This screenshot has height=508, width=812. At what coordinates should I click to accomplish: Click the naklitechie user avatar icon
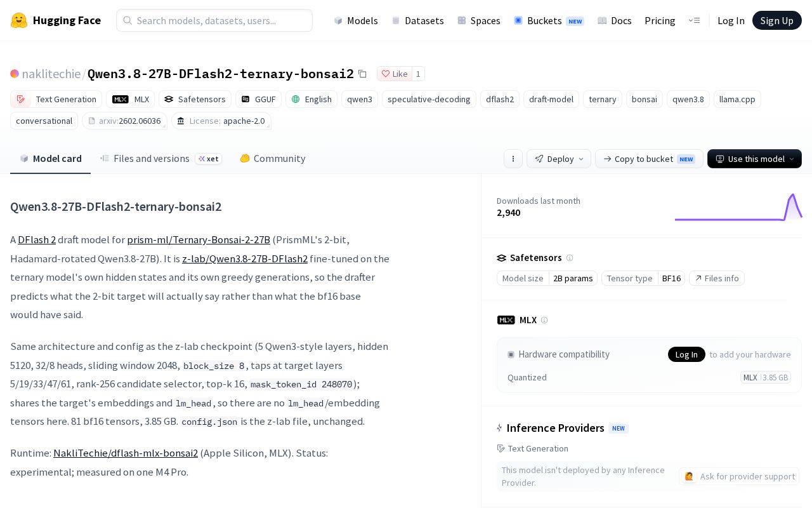[15, 74]
